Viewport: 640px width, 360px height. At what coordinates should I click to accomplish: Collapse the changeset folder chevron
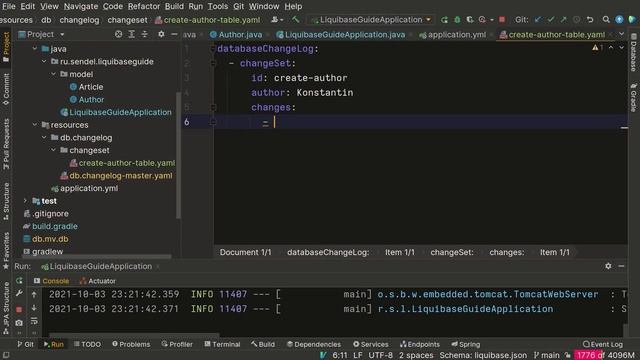pos(53,150)
